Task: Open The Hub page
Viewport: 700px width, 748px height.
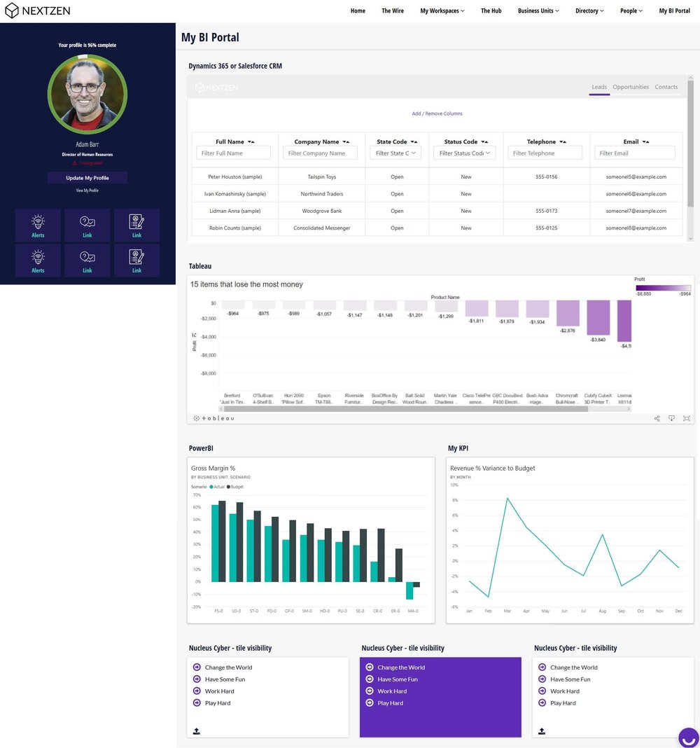Action: tap(491, 11)
